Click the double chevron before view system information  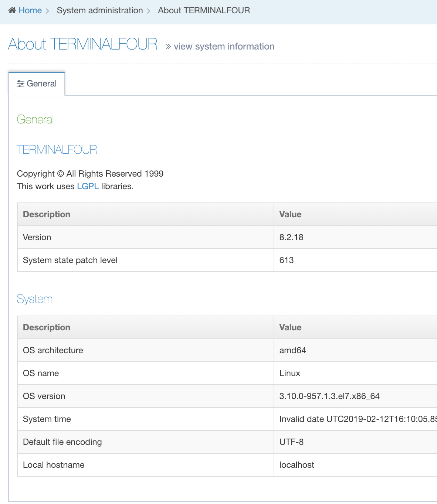[x=168, y=47]
